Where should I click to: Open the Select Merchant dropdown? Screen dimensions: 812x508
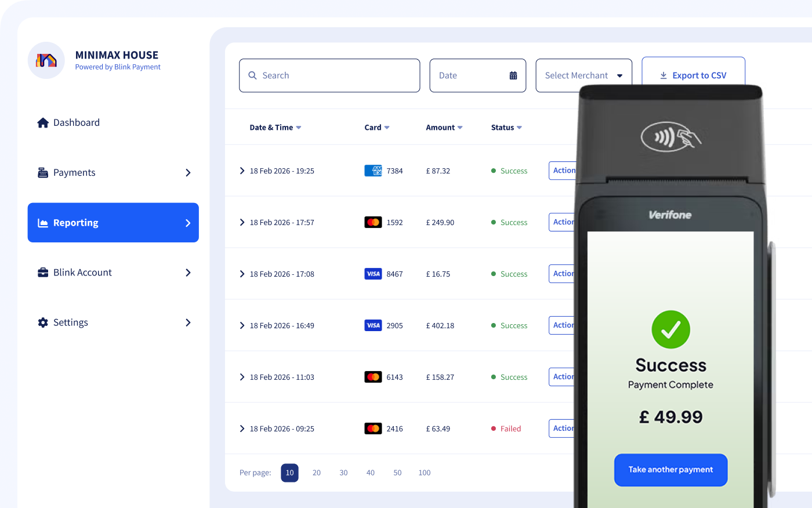coord(583,75)
